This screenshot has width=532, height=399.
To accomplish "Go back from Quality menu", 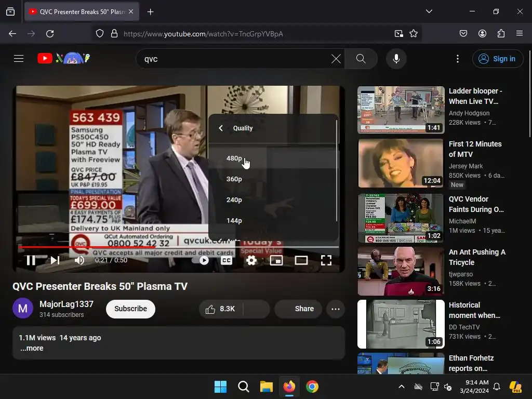I will pos(221,128).
